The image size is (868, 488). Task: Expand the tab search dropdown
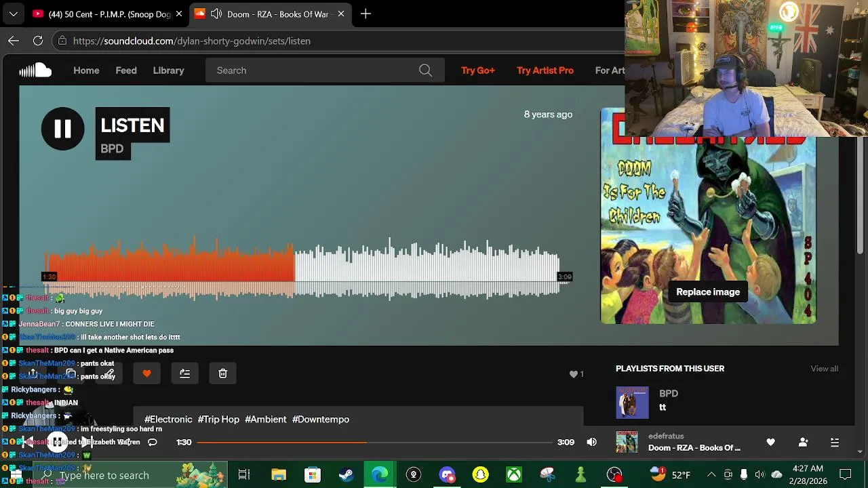[x=14, y=14]
